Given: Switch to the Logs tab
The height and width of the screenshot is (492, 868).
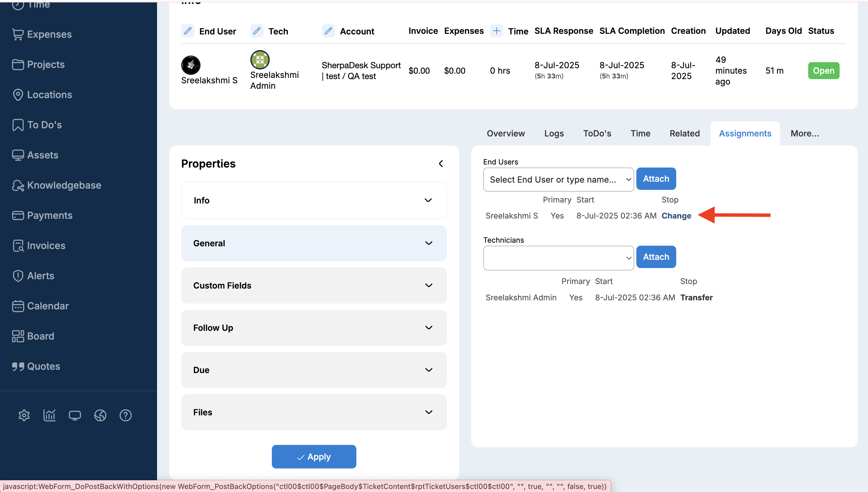Looking at the screenshot, I should (554, 133).
